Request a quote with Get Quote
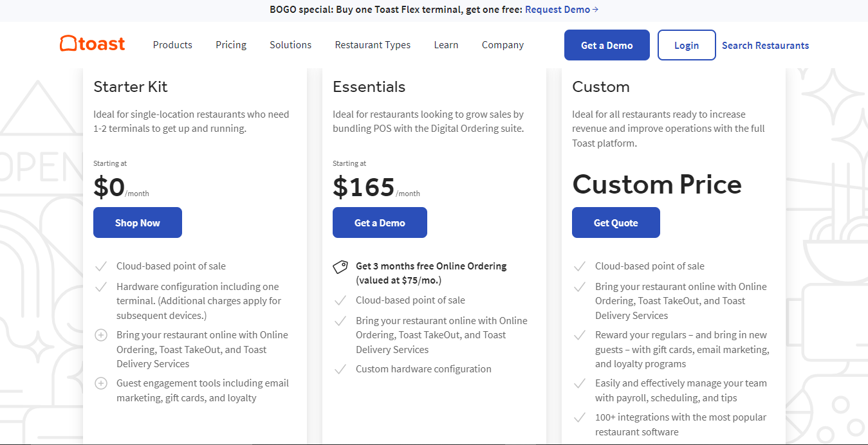Screen dimensions: 868x445 point(616,222)
